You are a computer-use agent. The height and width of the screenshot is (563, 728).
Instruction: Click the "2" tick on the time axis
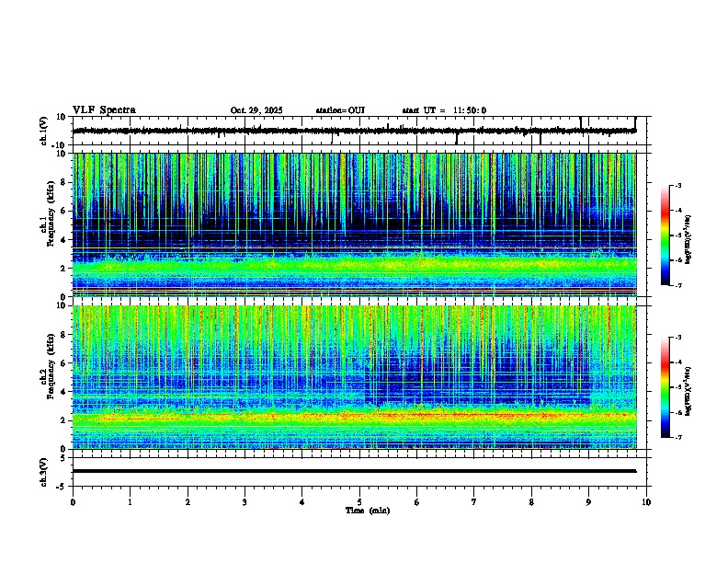pos(188,502)
